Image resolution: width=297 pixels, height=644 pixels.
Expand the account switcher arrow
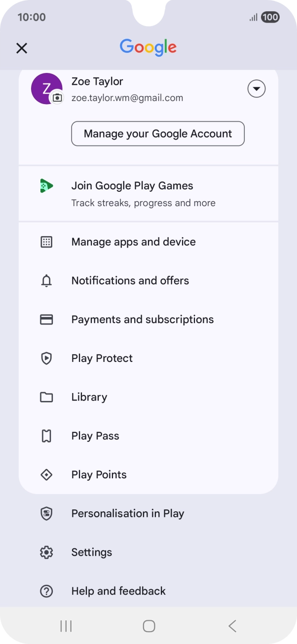[x=257, y=89]
